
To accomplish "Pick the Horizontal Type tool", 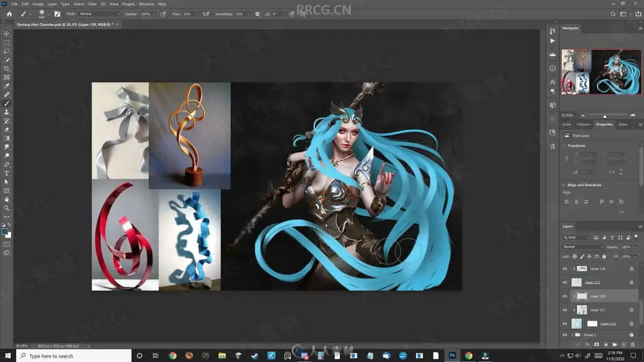I will (6, 173).
